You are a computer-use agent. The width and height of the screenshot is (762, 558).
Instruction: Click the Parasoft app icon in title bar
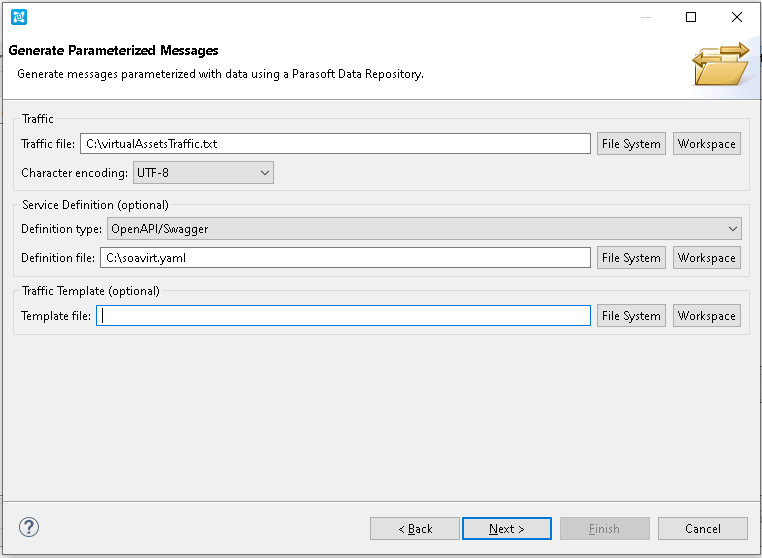(x=18, y=17)
